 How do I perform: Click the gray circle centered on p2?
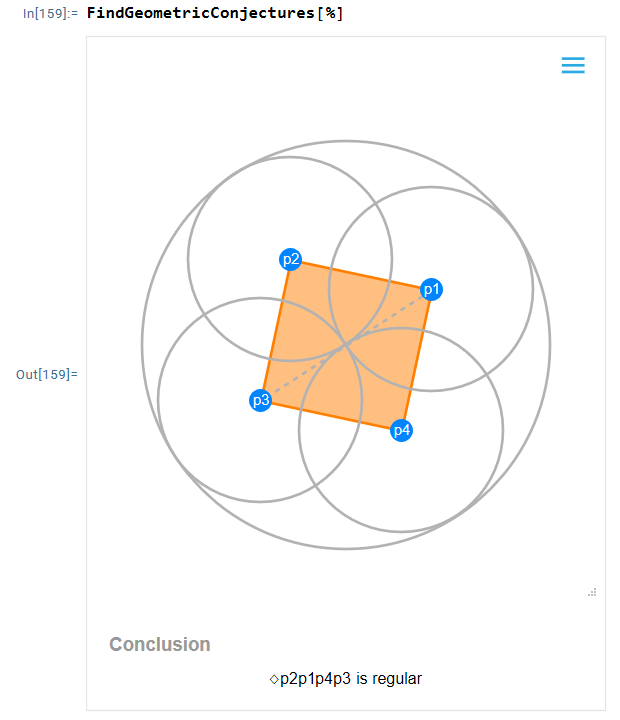pos(188,259)
